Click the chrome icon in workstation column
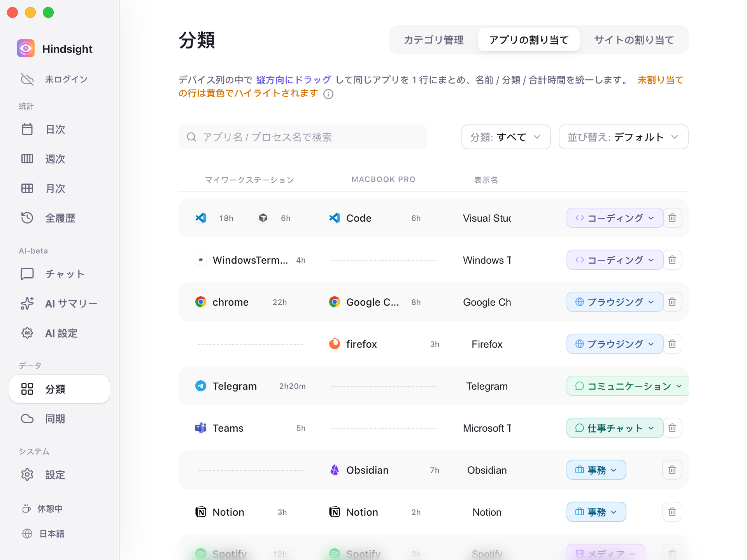The image size is (747, 560). click(201, 302)
